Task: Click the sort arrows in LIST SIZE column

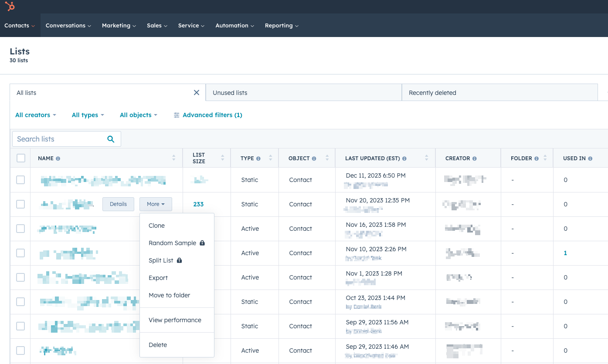Action: tap(223, 158)
